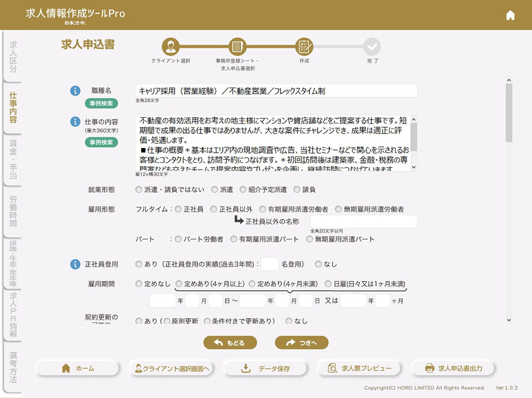Select 派遣・請負ではない radio option

[138, 189]
